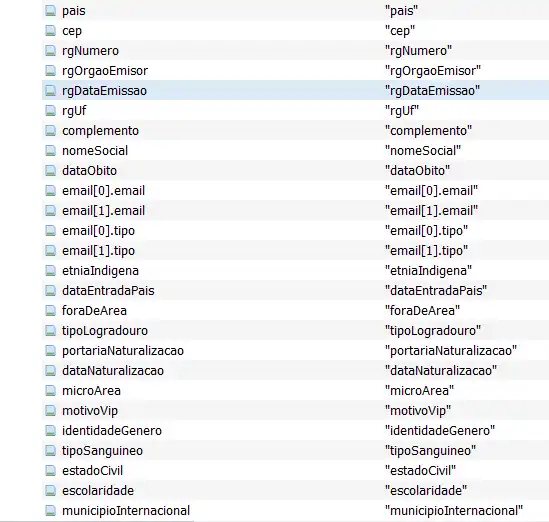This screenshot has width=549, height=522.
Task: Click the field icon beside complemento
Action: (50, 131)
